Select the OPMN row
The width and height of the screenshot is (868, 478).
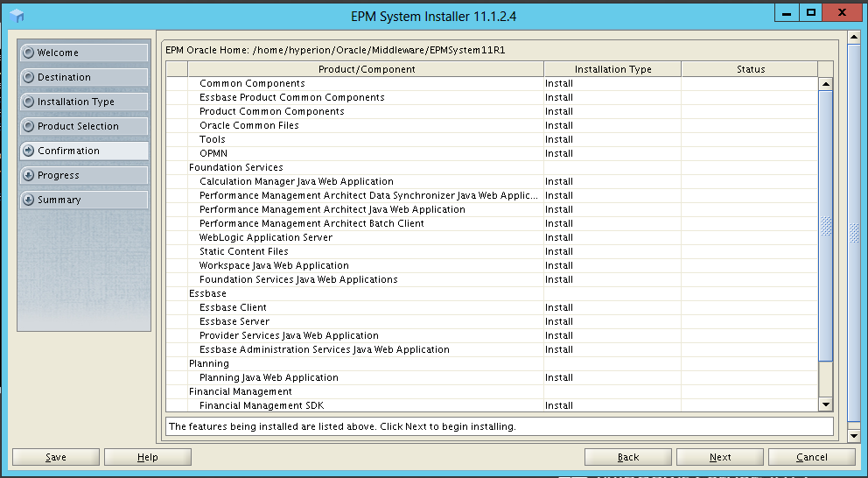click(x=492, y=153)
